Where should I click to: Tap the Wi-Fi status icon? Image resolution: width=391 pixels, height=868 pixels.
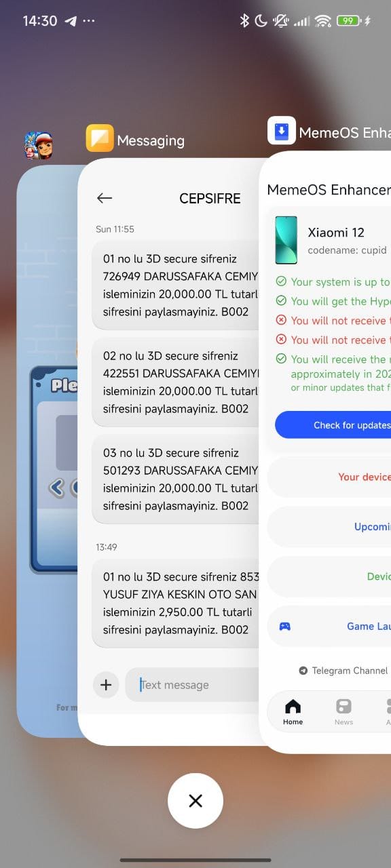point(323,21)
